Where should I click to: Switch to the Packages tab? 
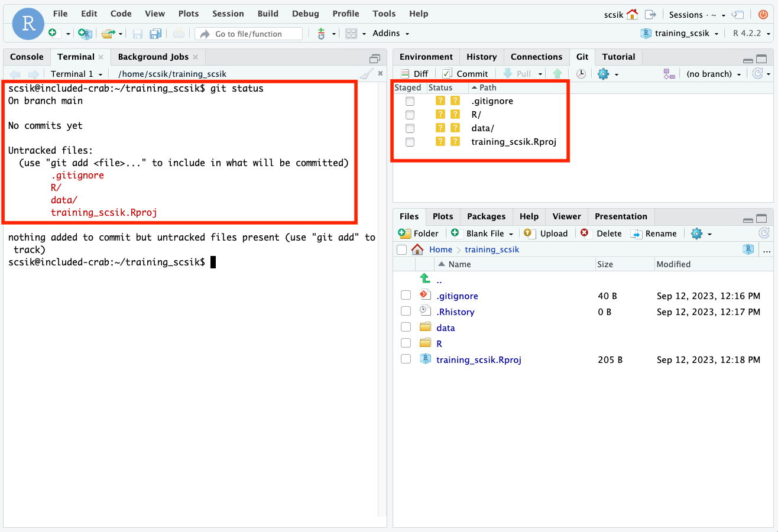click(486, 216)
